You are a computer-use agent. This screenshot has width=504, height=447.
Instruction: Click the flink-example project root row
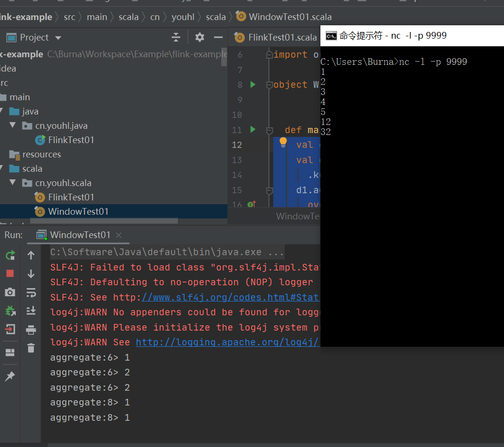[114, 54]
